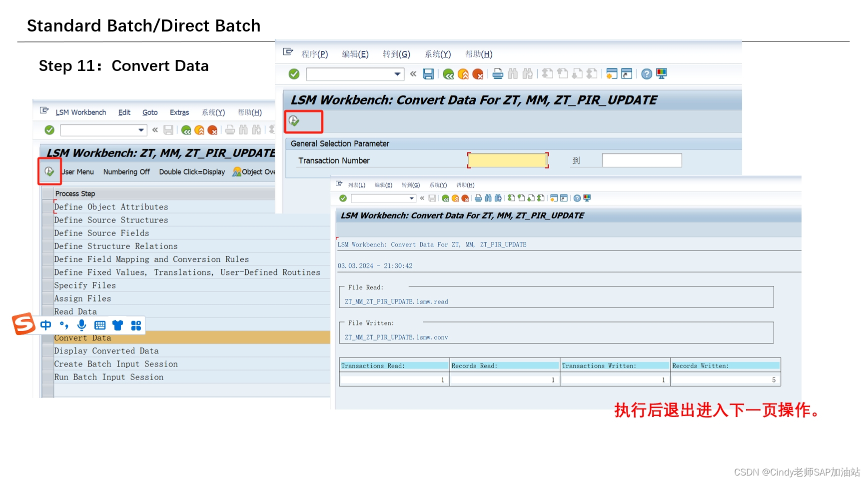Toggle Double Click=Display setting
Viewport: 868px width, 482px height.
(x=192, y=172)
